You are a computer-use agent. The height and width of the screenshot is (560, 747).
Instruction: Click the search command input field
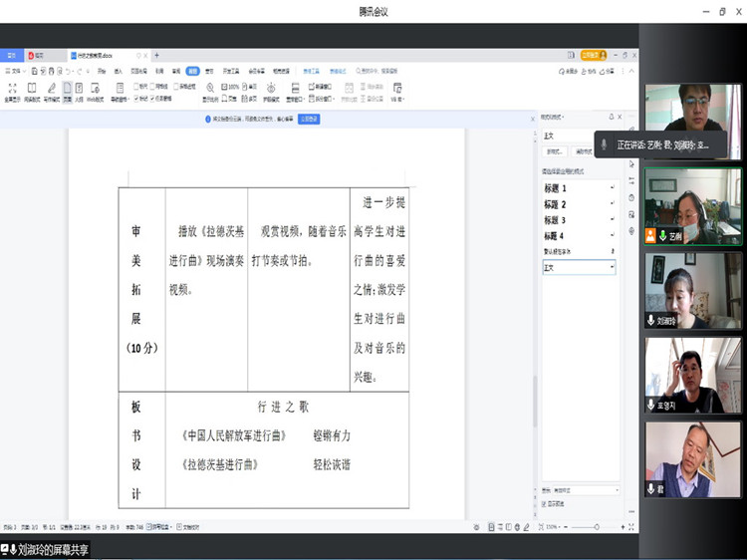[x=376, y=71]
